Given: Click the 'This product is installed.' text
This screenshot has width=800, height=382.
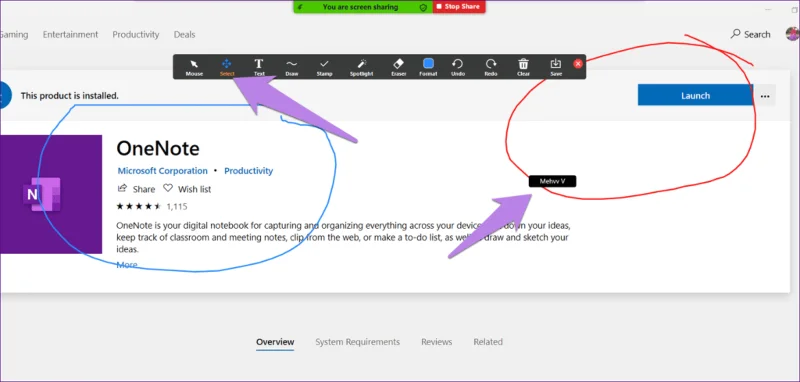Looking at the screenshot, I should pos(70,95).
